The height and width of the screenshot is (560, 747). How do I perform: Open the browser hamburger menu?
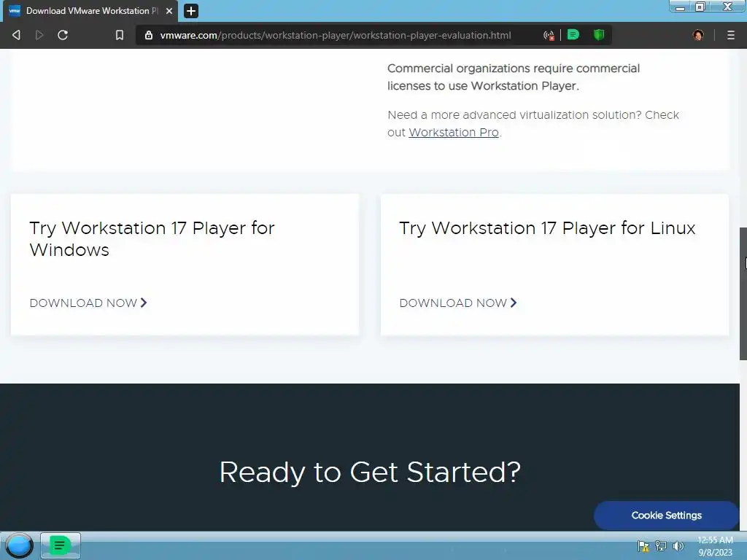coord(731,35)
